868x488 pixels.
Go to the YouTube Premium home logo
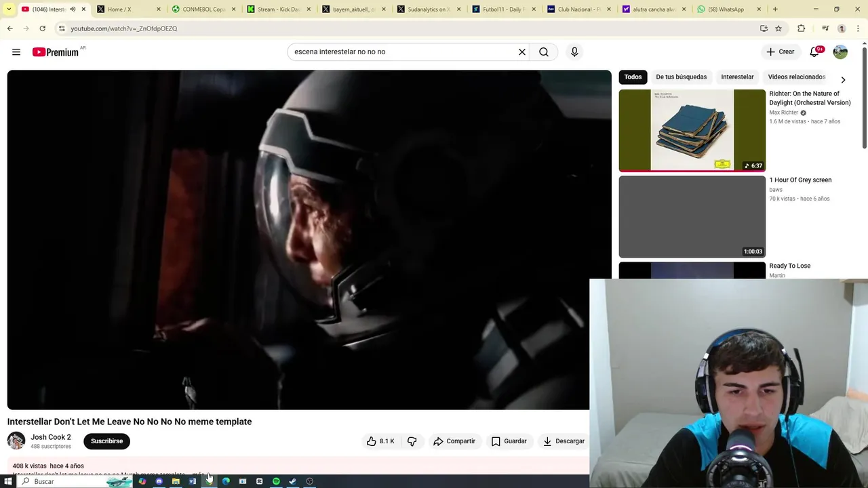click(56, 52)
